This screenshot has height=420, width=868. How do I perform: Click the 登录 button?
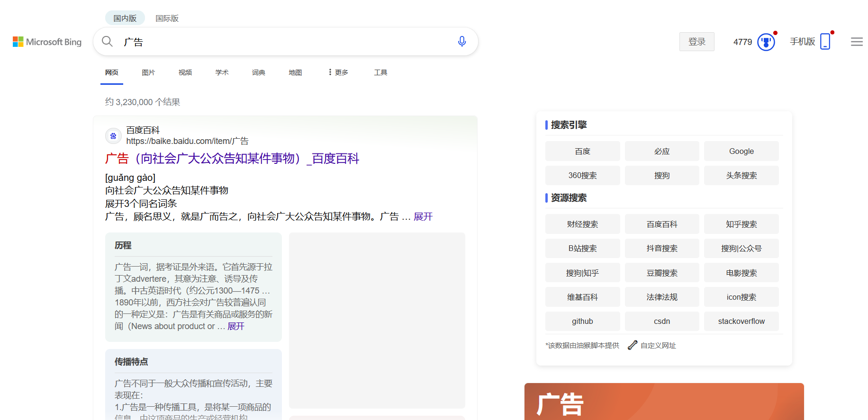697,42
